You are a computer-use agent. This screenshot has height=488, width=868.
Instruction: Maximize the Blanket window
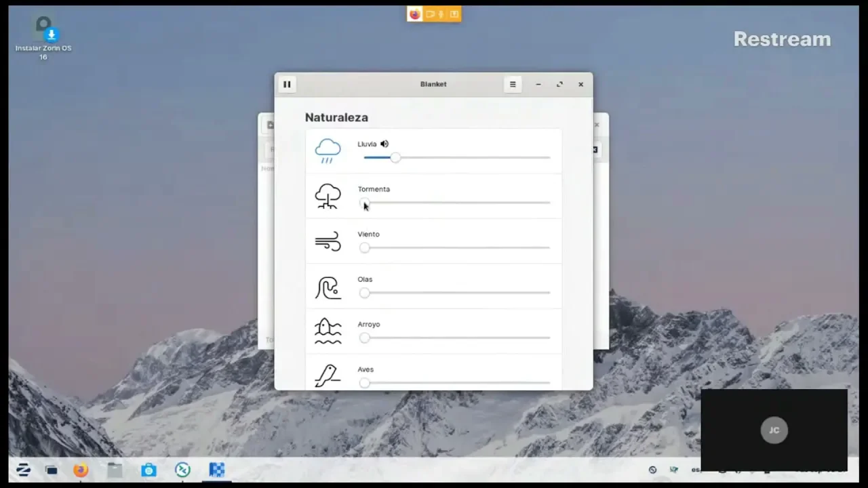click(x=559, y=85)
